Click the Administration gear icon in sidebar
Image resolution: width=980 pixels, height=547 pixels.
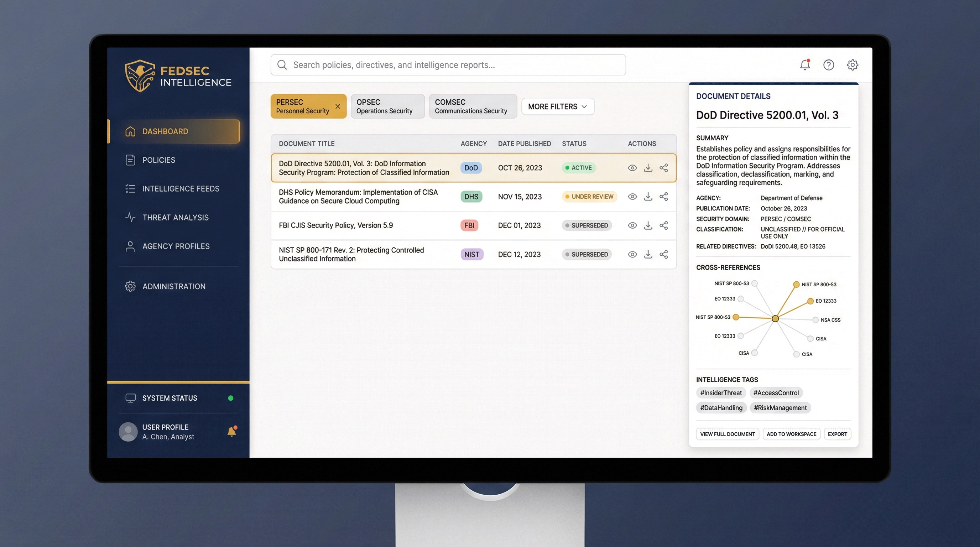[130, 286]
